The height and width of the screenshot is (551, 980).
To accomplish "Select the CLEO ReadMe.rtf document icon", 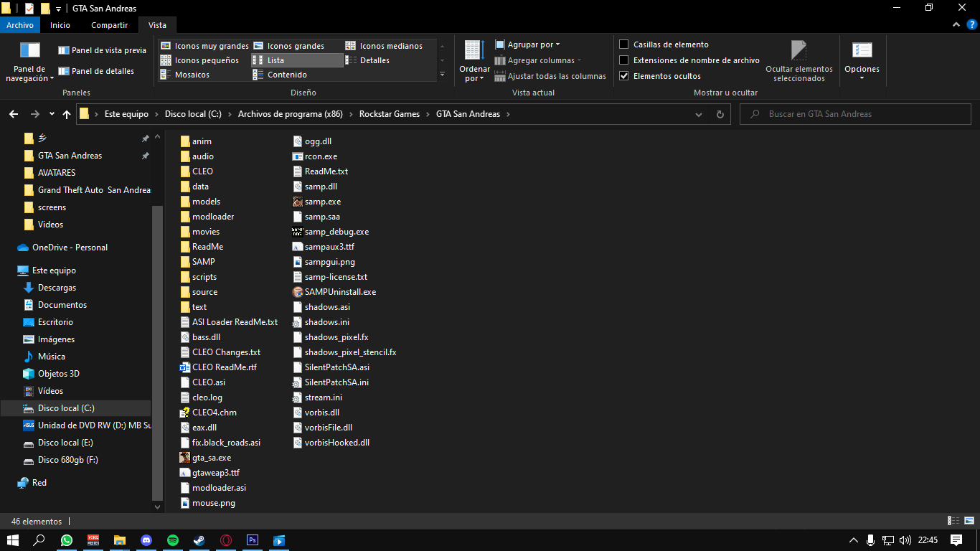I will click(185, 367).
